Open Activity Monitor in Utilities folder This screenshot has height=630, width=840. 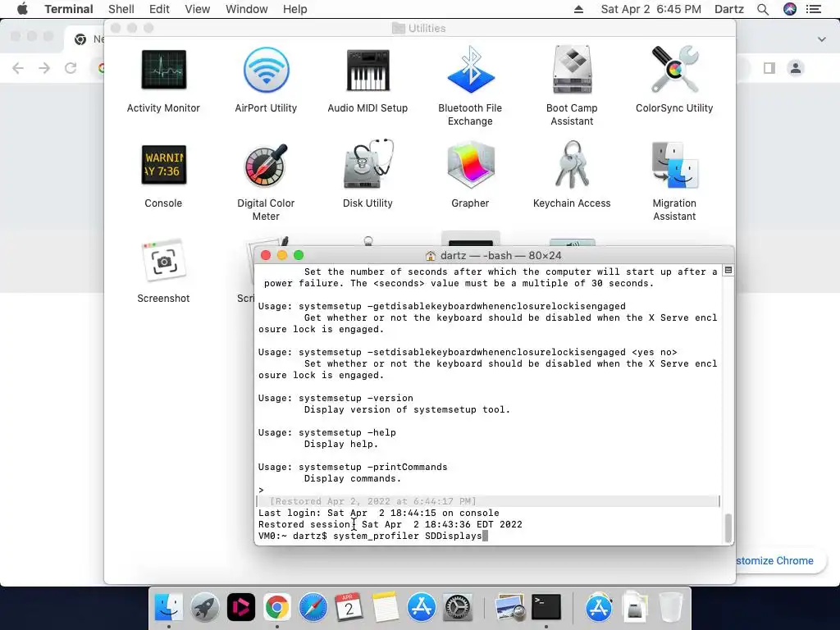[163, 70]
